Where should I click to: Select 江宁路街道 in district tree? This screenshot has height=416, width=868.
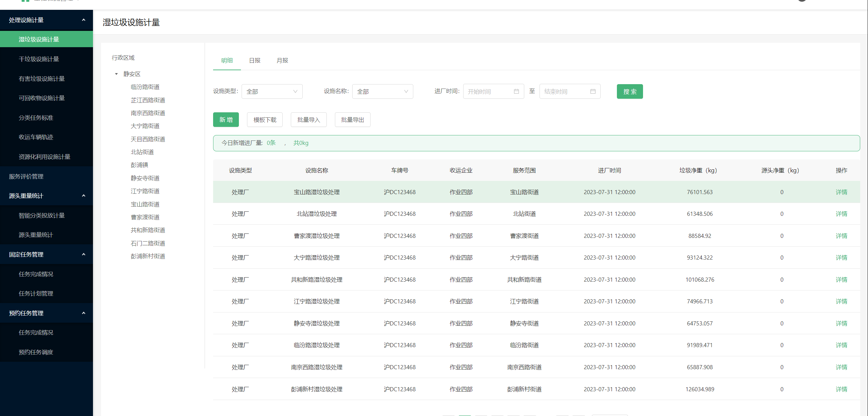click(x=145, y=191)
